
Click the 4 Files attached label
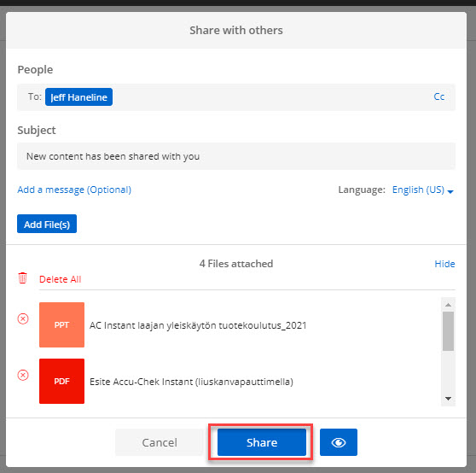[236, 264]
